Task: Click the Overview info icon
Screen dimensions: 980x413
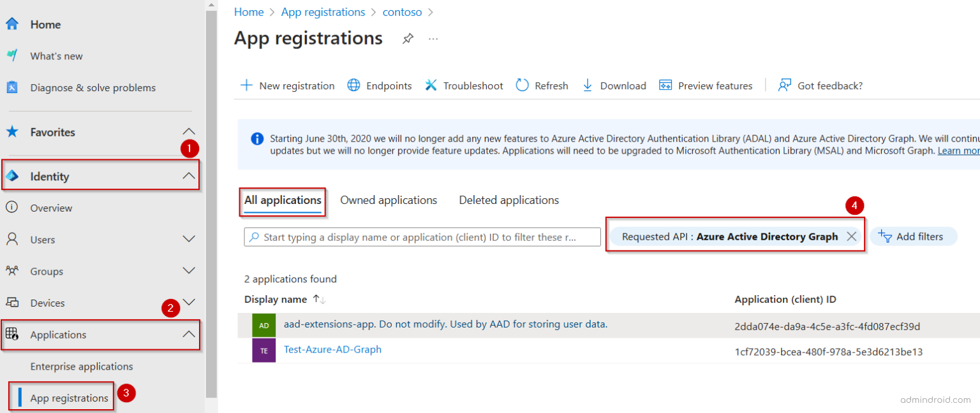Action: click(x=12, y=208)
